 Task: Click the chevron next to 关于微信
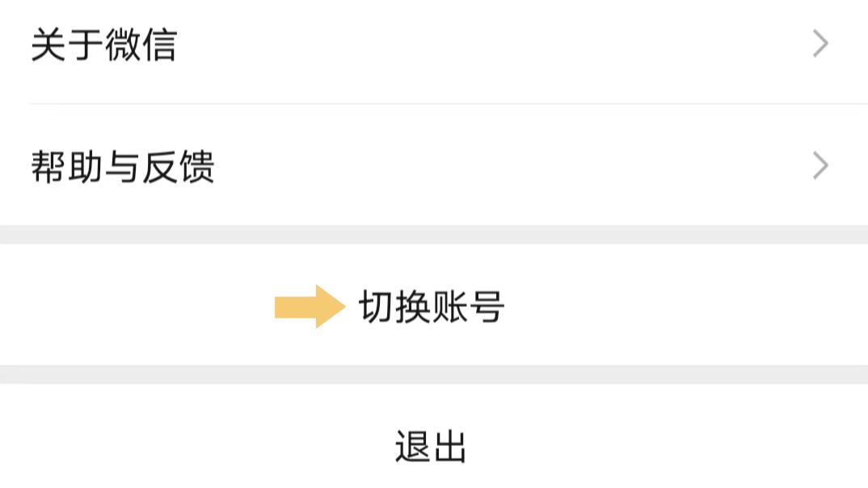[x=820, y=44]
